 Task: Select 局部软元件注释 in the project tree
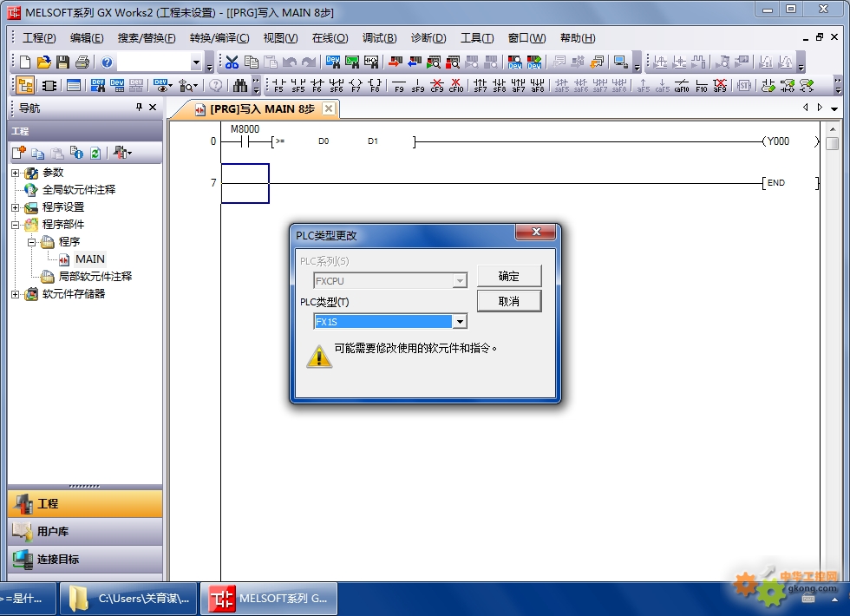pyautogui.click(x=95, y=277)
